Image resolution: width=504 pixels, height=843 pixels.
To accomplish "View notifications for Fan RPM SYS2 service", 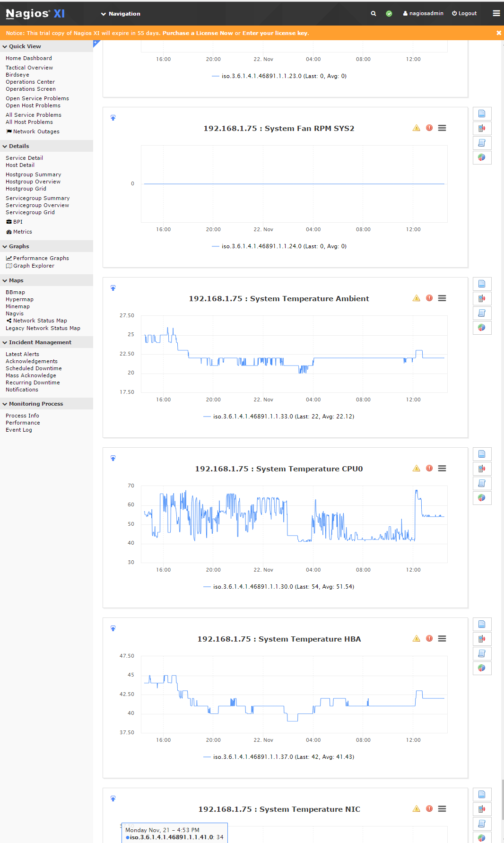I will [482, 128].
